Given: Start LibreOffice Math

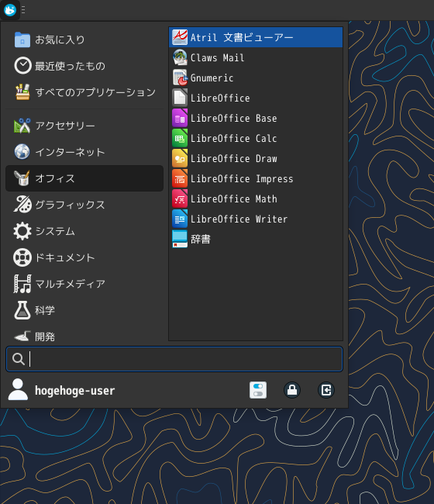Looking at the screenshot, I should coord(256,199).
